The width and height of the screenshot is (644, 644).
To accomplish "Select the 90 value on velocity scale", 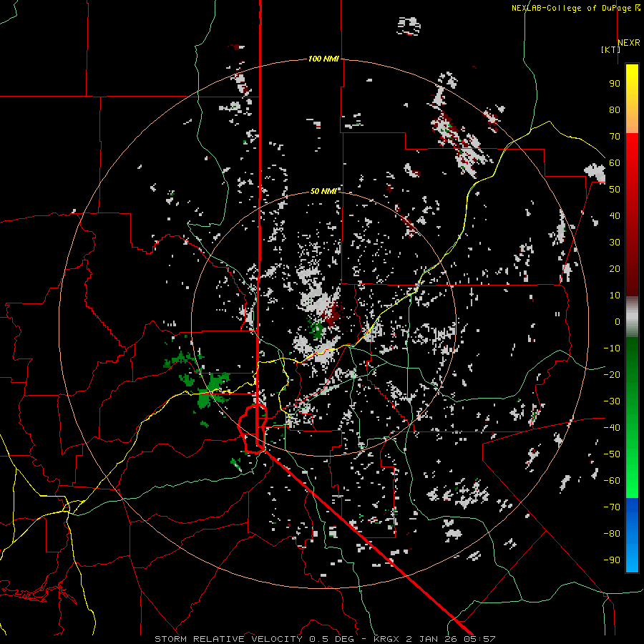I will (615, 84).
